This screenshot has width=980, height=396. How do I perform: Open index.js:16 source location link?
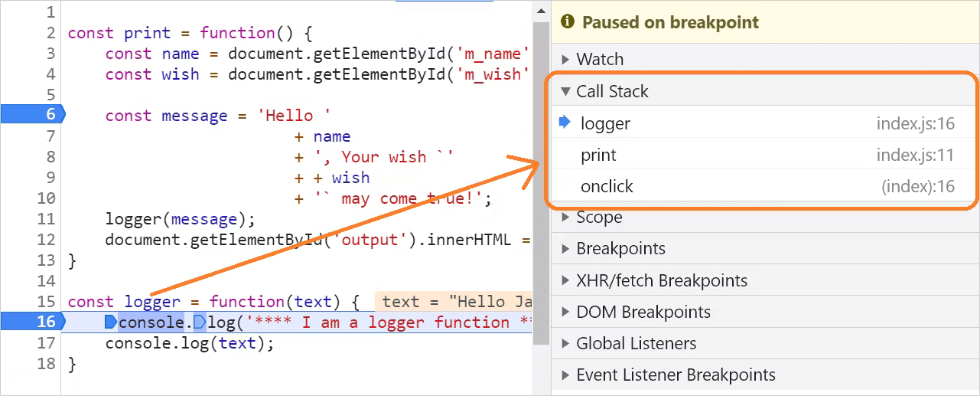click(915, 124)
